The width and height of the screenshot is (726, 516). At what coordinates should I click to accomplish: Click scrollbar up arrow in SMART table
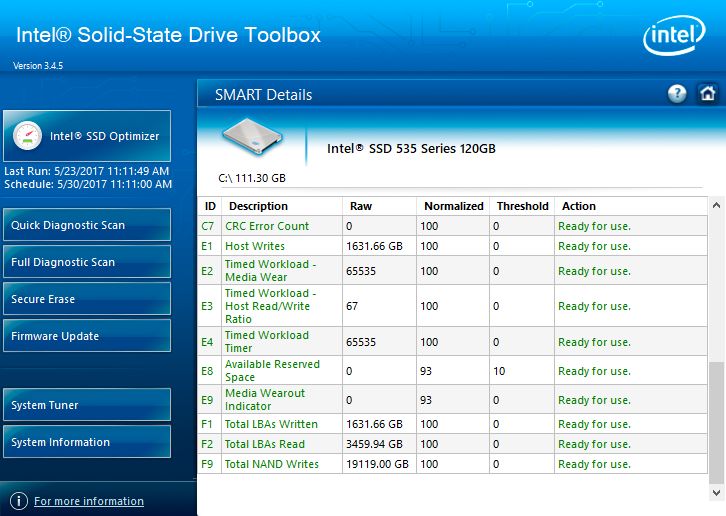tap(716, 205)
